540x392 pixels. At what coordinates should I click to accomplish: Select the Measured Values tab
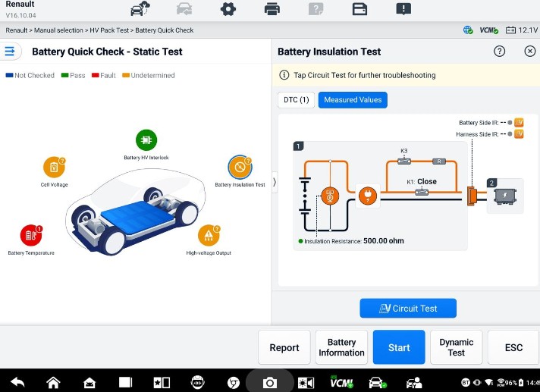[x=353, y=100]
